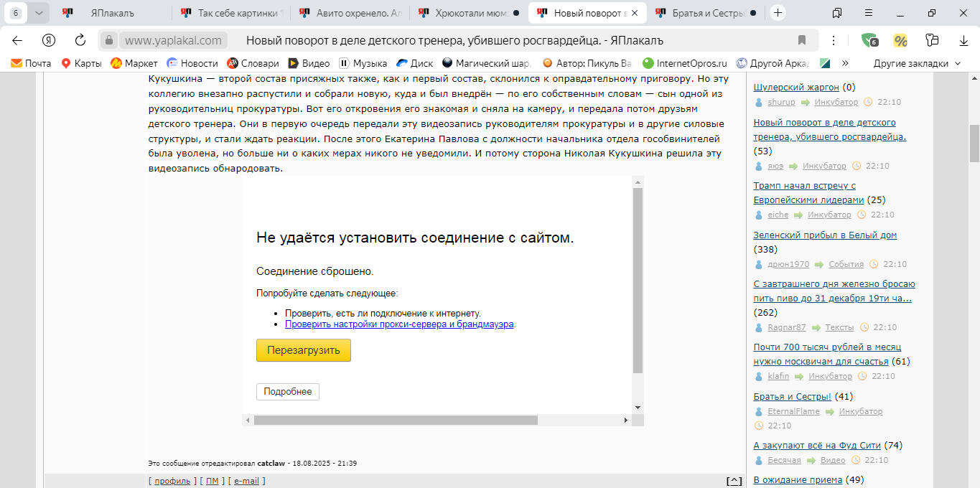Click the Подробнее button
The height and width of the screenshot is (488, 980).
click(x=288, y=392)
